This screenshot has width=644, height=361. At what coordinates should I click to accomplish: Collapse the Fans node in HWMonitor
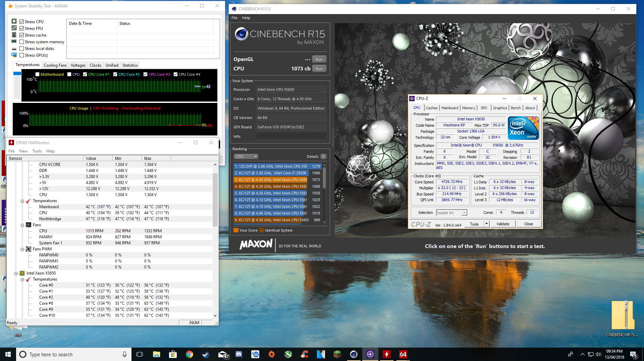click(x=22, y=225)
